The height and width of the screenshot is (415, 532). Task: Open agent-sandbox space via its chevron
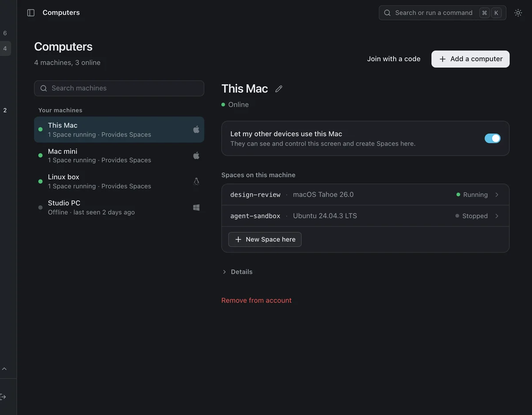497,216
